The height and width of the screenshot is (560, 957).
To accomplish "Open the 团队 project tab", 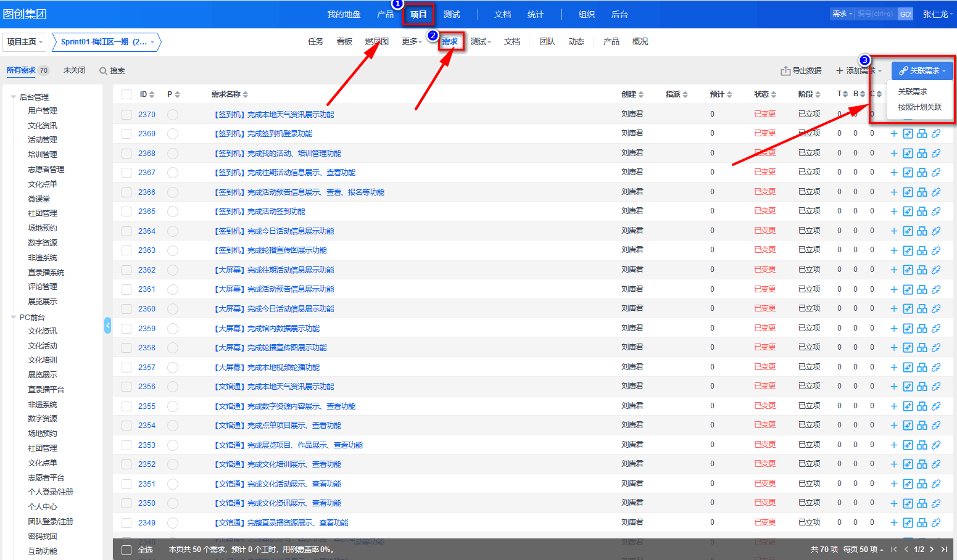I will click(547, 41).
